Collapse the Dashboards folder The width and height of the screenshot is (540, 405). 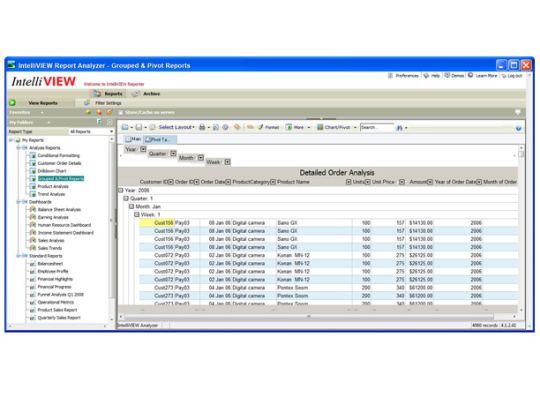pos(19,202)
